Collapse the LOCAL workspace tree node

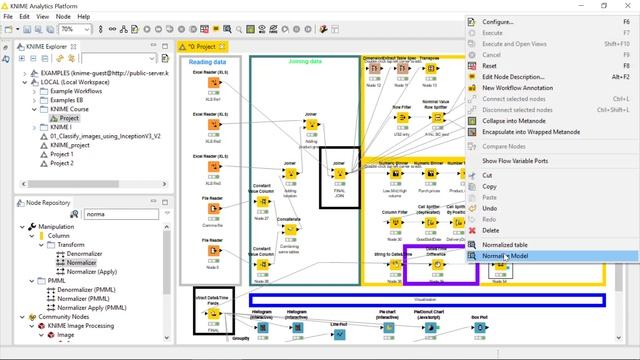[x=24, y=82]
